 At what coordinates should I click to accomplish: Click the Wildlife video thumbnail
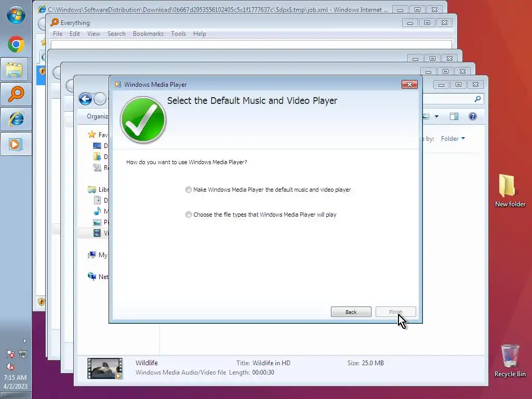coord(105,368)
